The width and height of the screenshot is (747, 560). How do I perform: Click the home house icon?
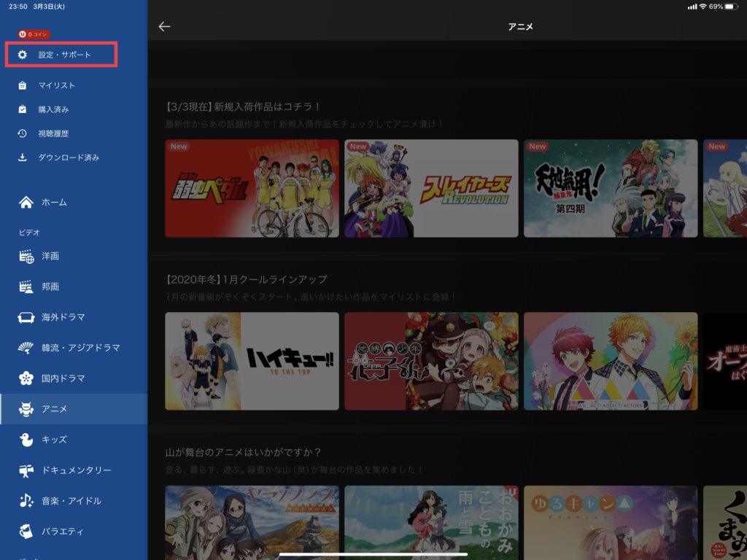pyautogui.click(x=26, y=203)
